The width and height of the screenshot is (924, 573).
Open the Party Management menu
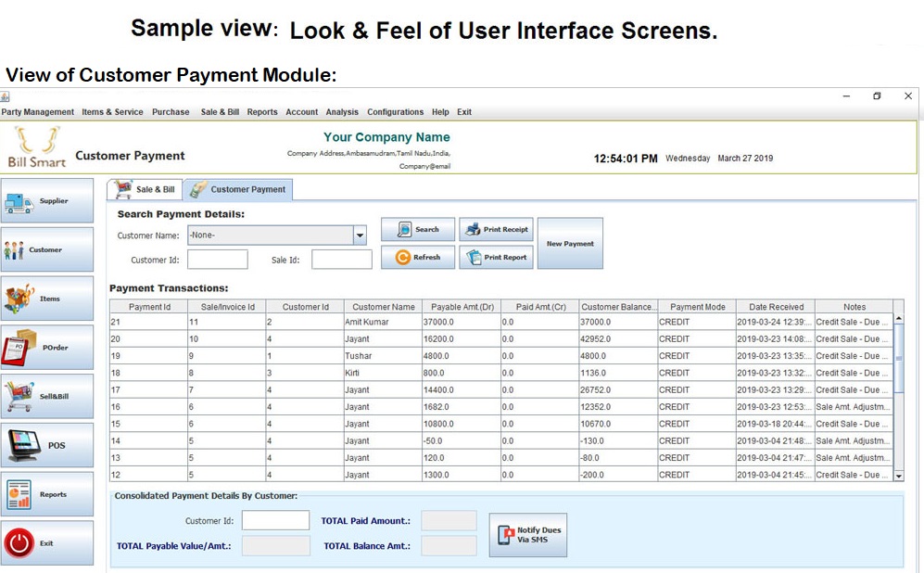point(38,112)
